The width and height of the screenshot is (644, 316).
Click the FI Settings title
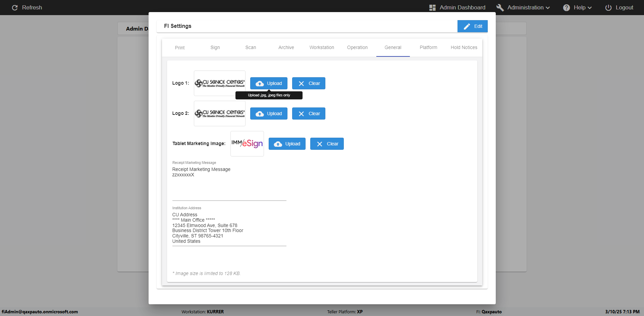[178, 26]
